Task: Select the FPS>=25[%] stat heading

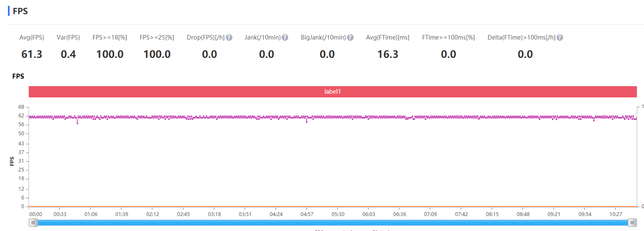Action: point(157,37)
